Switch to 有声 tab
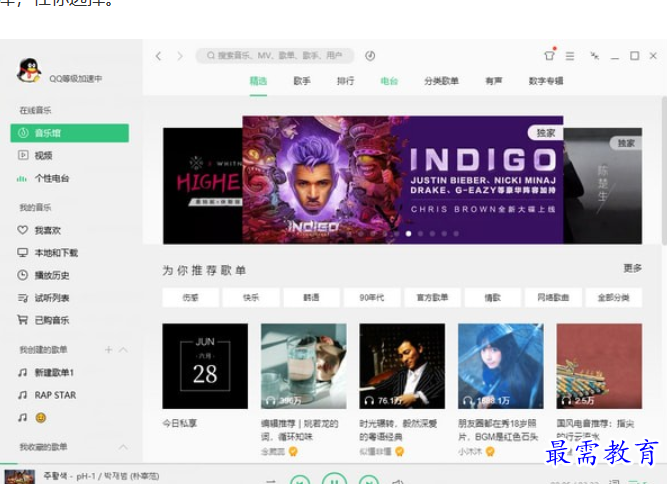The image size is (667, 484). click(494, 81)
